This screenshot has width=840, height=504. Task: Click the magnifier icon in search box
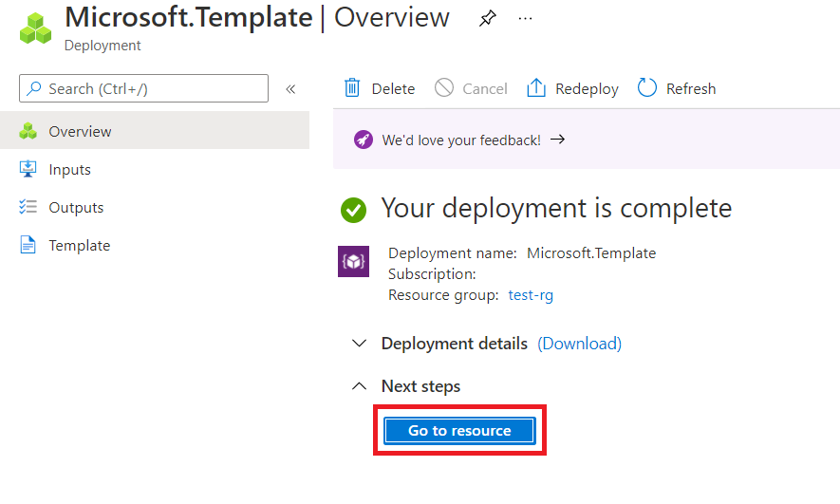[34, 88]
